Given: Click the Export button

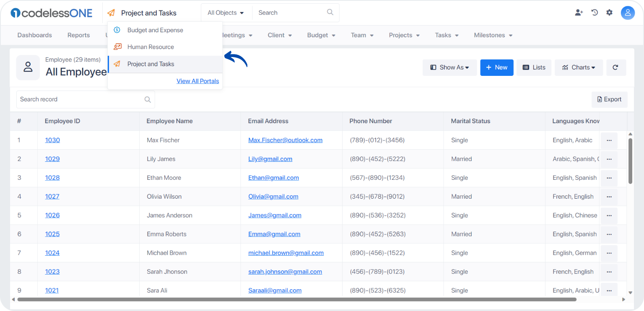Looking at the screenshot, I should [610, 99].
